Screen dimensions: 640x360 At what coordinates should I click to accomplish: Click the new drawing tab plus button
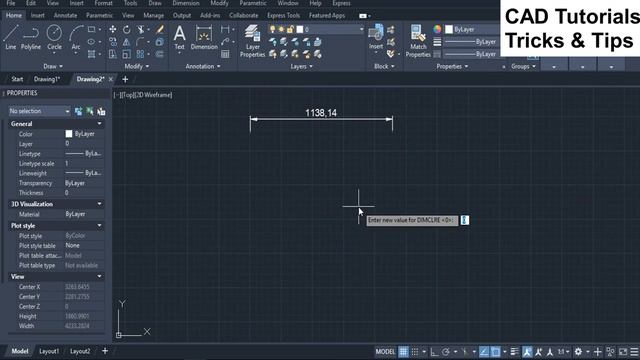125,79
